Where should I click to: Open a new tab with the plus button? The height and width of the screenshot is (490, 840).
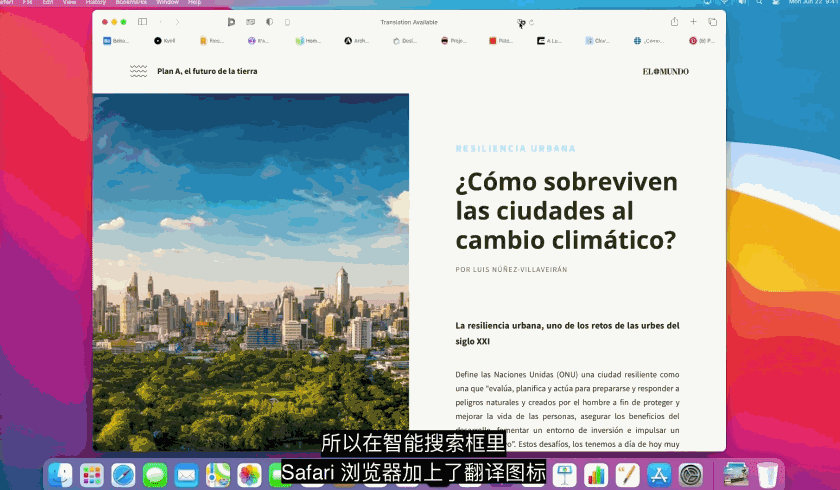(x=693, y=21)
